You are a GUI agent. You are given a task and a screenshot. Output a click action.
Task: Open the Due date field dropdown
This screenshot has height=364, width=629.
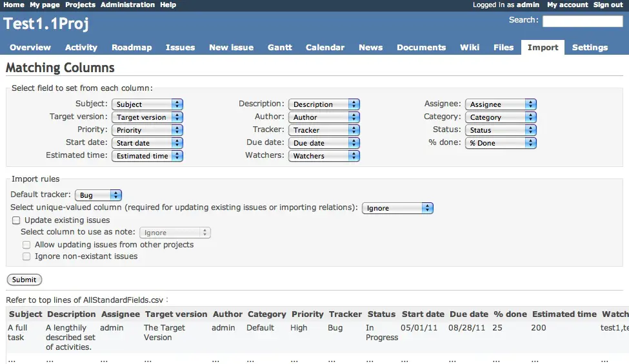coord(324,143)
